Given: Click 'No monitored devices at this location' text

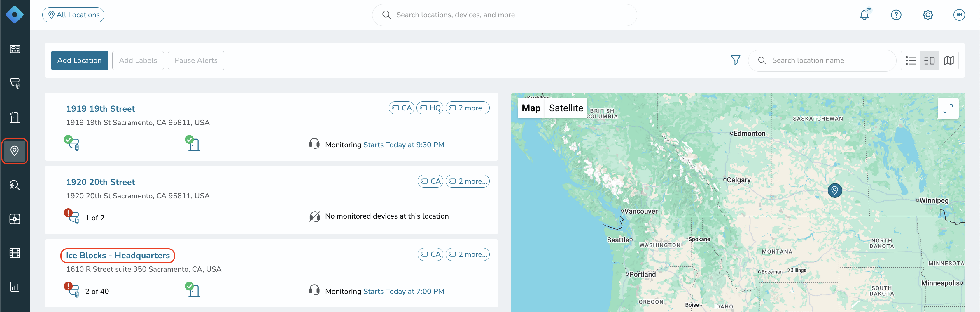Looking at the screenshot, I should (x=387, y=216).
